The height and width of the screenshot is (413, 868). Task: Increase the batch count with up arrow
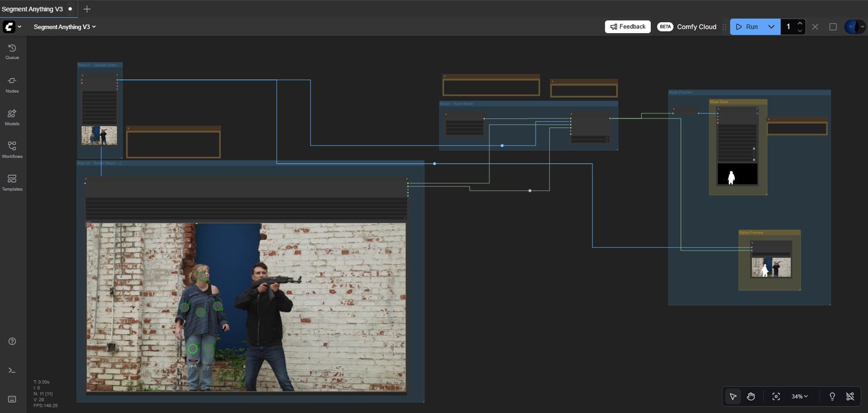click(800, 23)
